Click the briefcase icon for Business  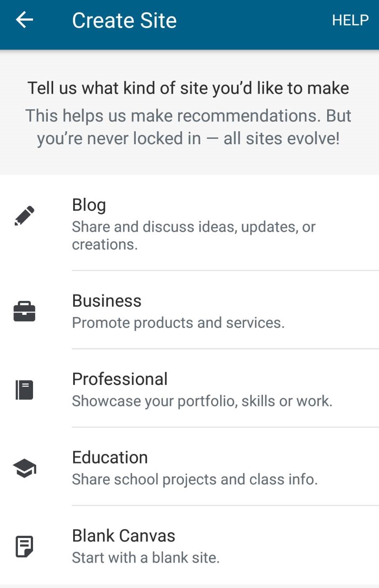(x=25, y=311)
